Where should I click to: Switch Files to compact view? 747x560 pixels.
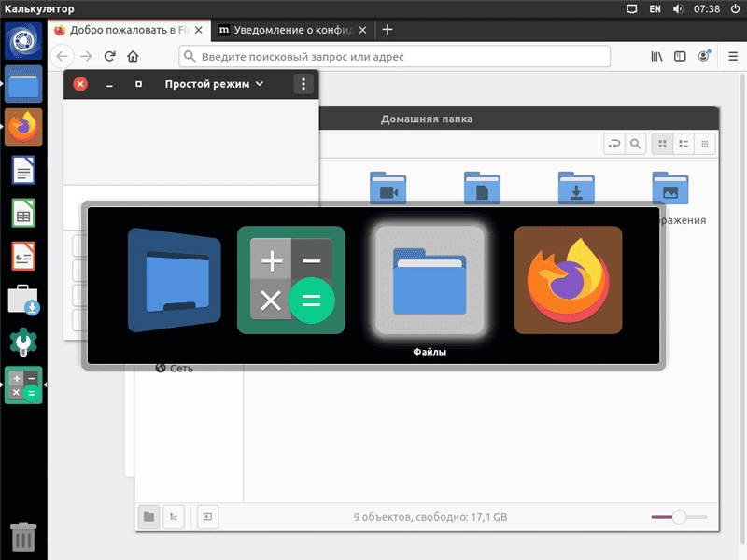(x=705, y=144)
